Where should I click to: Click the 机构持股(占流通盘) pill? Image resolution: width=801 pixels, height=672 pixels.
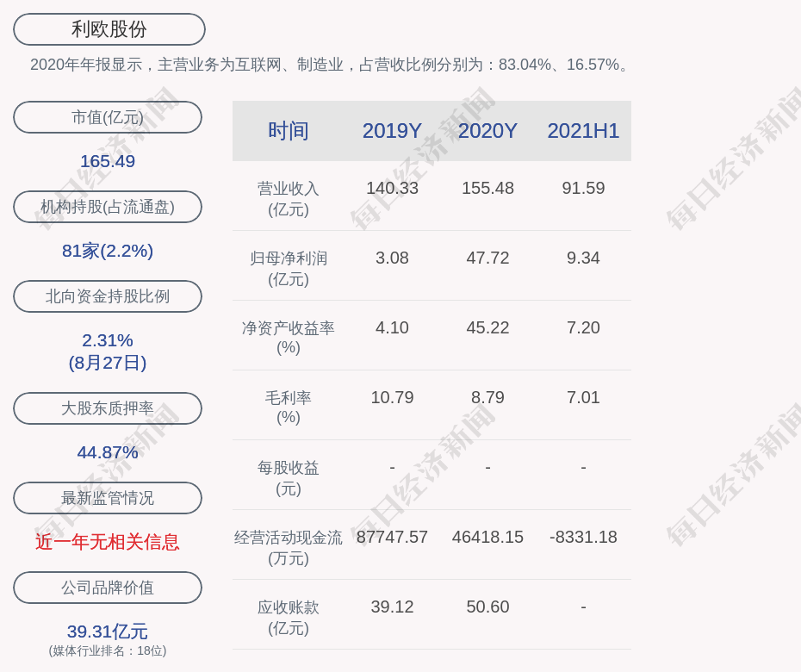108,207
